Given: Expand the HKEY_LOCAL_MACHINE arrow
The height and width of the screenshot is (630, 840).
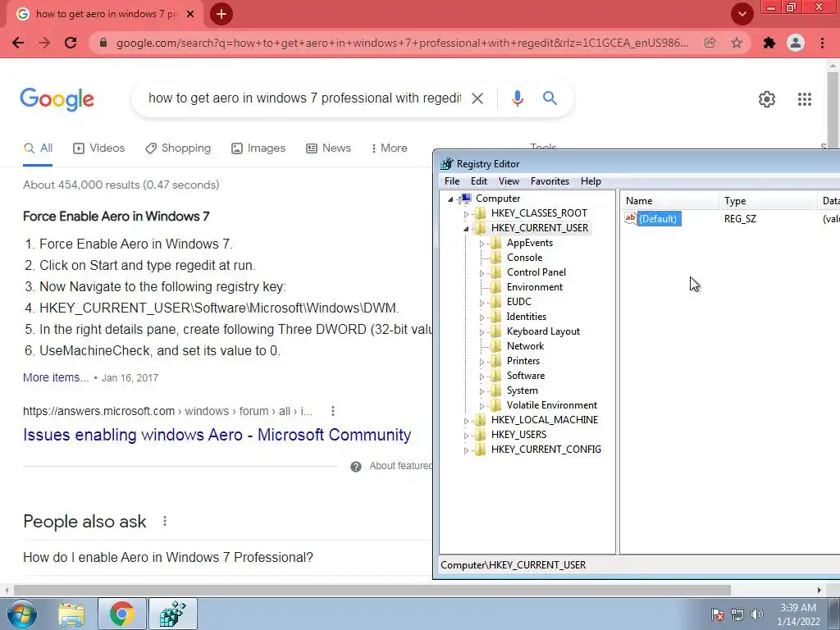Looking at the screenshot, I should point(466,421).
